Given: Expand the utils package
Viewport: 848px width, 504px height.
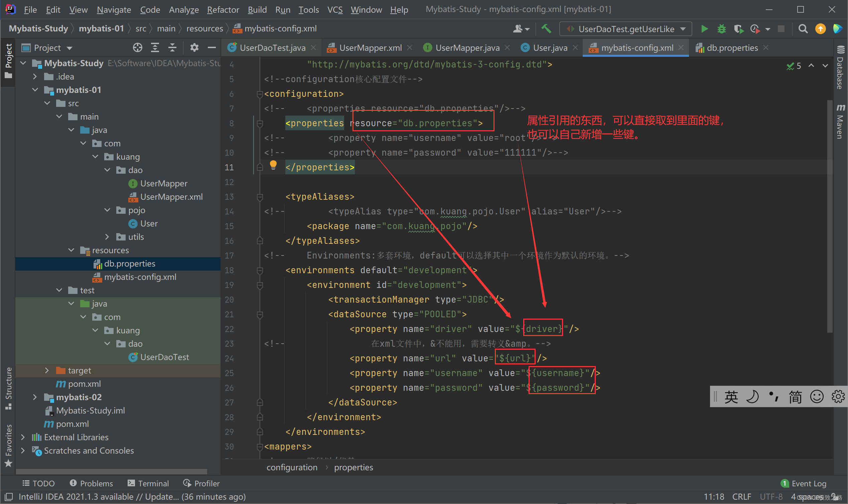Looking at the screenshot, I should [x=107, y=237].
